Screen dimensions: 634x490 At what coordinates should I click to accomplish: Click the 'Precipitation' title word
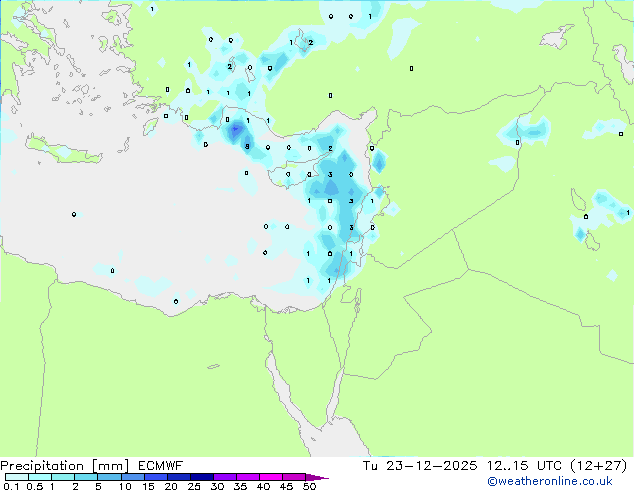[42, 466]
